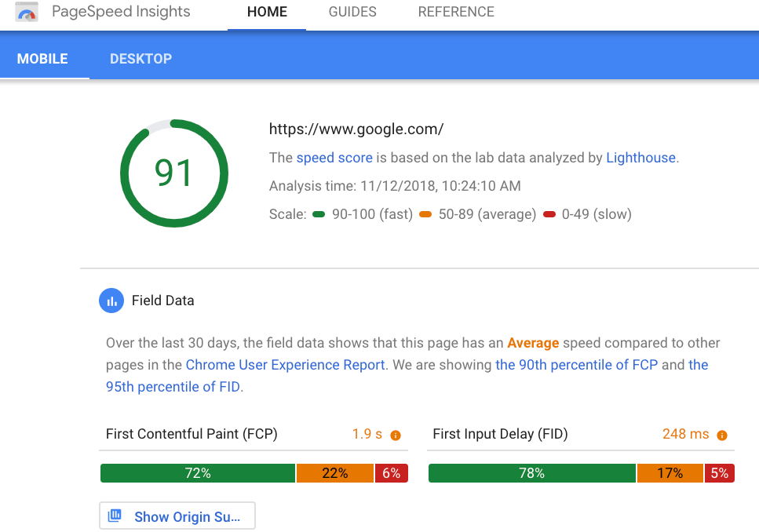Open the info tooltip beside FID 248 ms
759x532 pixels.
tap(721, 434)
